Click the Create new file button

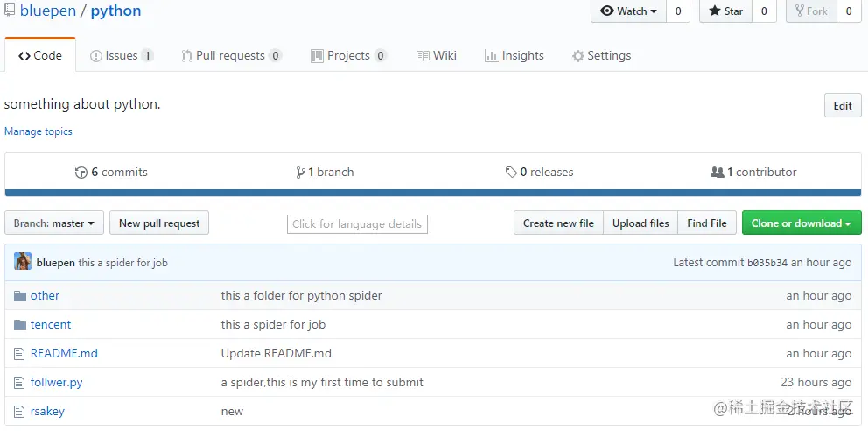pos(558,223)
